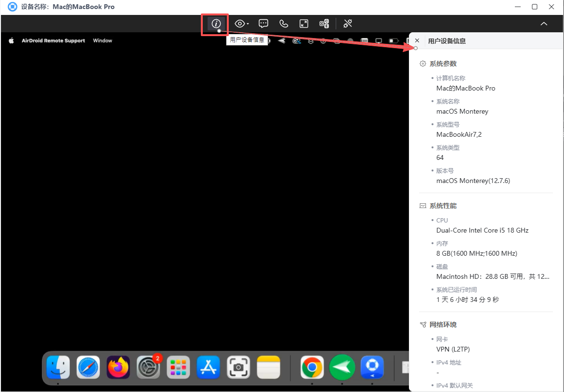Open Notes in the Dock

click(x=268, y=367)
